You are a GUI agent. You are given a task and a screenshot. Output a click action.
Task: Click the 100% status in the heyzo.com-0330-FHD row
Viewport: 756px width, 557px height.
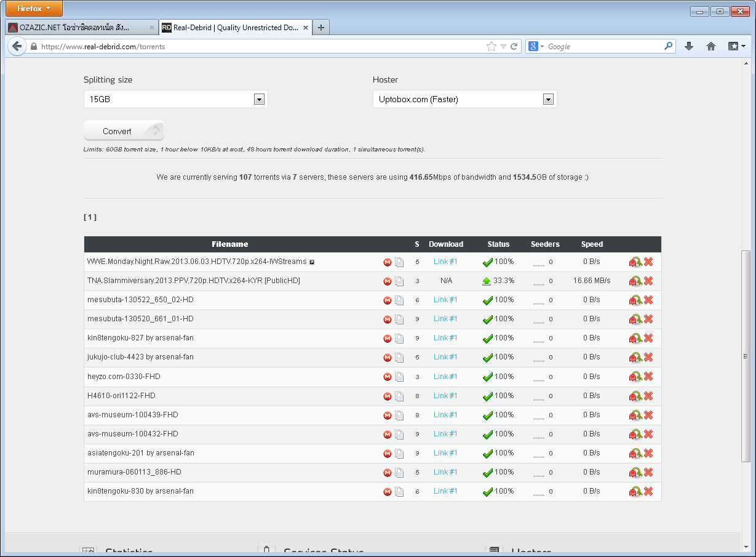coord(498,377)
